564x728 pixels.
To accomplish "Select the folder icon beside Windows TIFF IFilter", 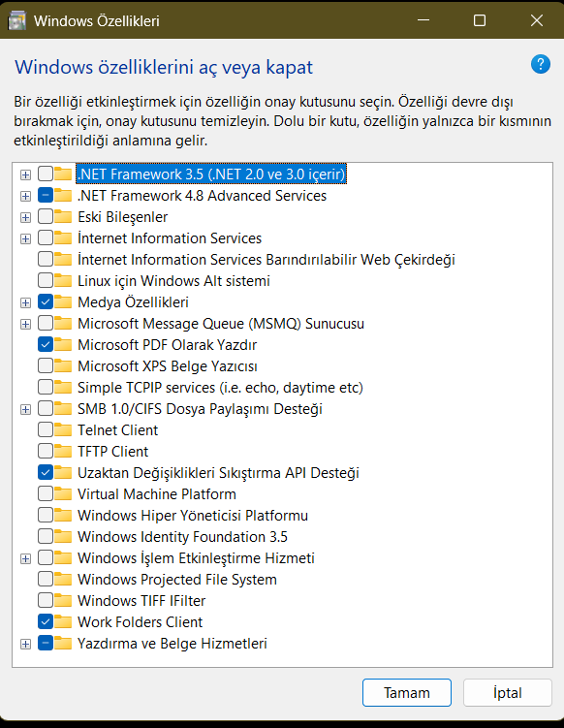I will click(x=63, y=600).
